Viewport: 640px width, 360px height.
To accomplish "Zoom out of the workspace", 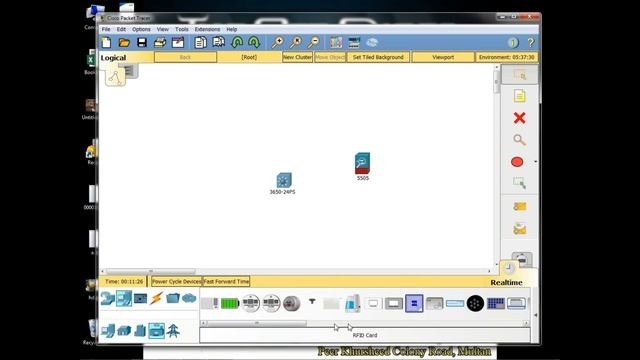I will (313, 42).
